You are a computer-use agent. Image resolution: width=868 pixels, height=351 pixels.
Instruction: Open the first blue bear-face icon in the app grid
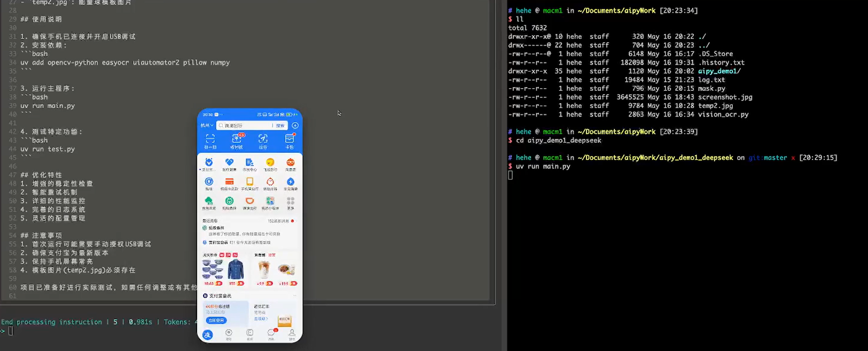coord(209,162)
